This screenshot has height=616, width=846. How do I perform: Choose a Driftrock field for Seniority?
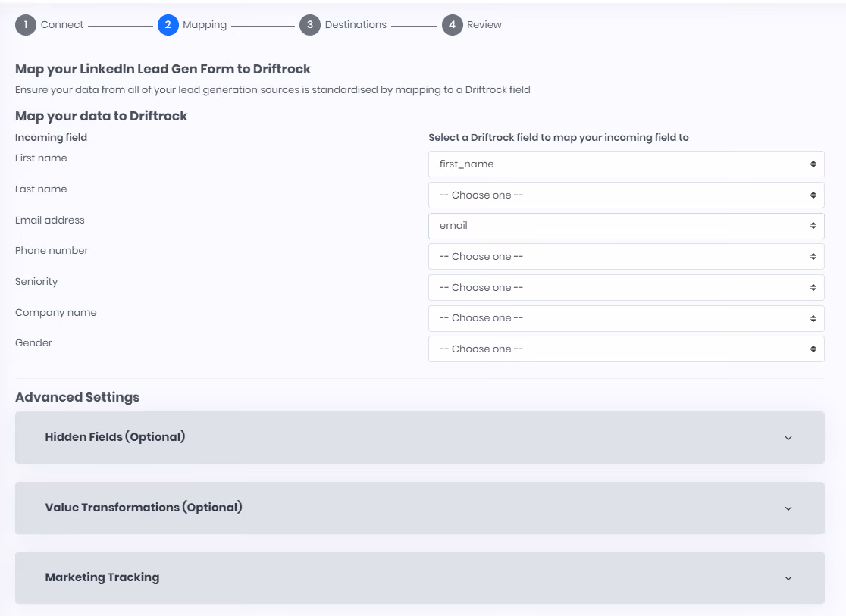(626, 287)
